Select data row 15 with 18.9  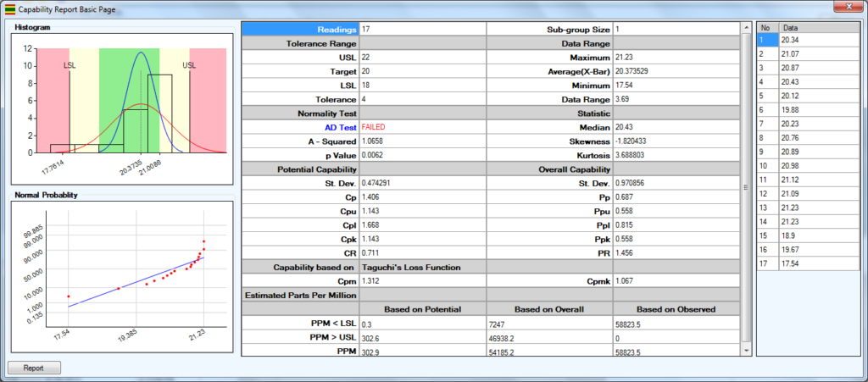(808, 235)
